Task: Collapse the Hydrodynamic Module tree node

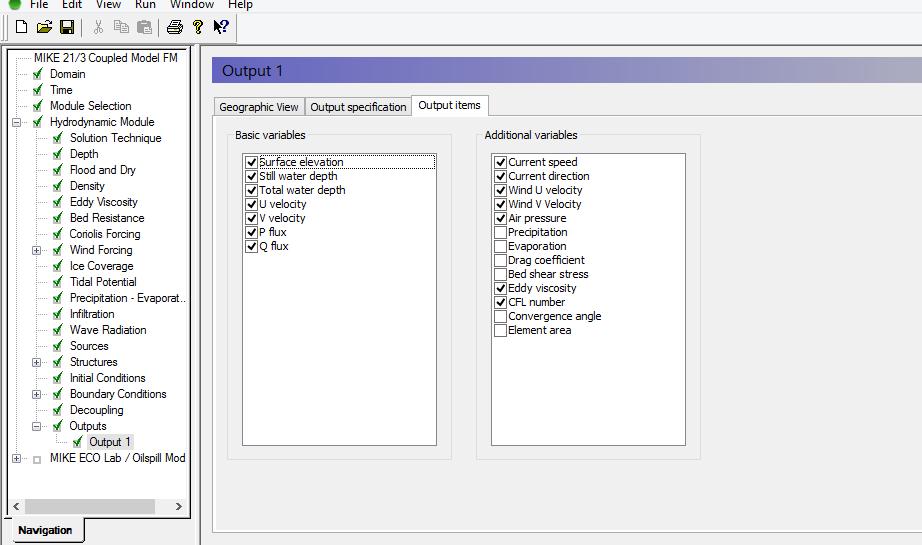Action: 16,122
